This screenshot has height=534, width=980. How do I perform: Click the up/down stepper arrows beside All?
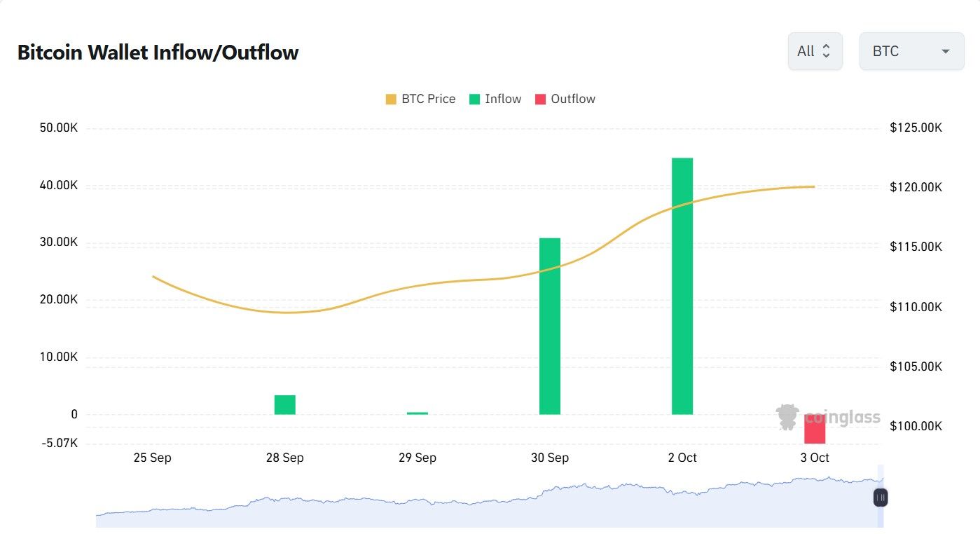[x=828, y=50]
